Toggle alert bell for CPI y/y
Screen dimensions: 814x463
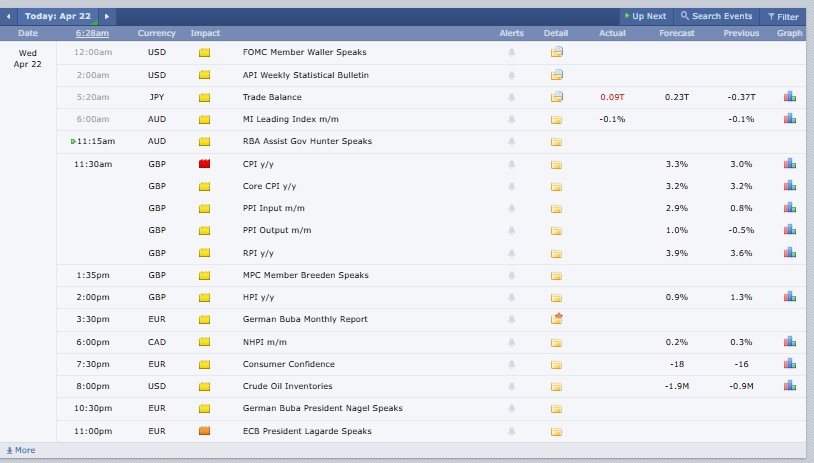click(511, 164)
